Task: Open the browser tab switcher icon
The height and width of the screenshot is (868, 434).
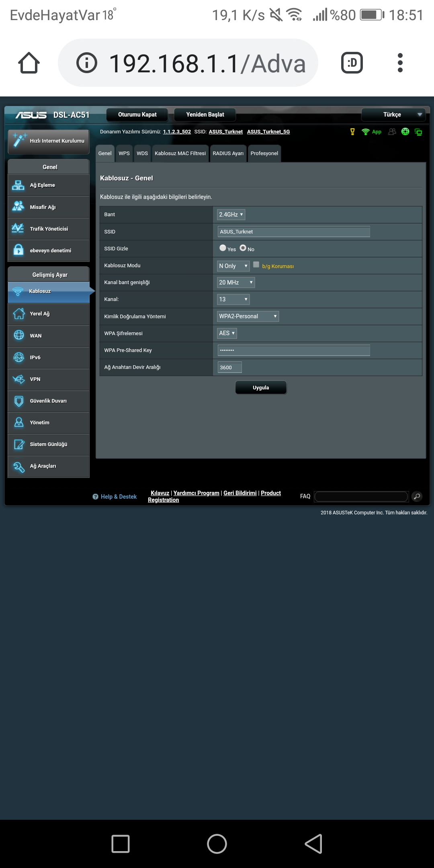Action: pyautogui.click(x=352, y=63)
